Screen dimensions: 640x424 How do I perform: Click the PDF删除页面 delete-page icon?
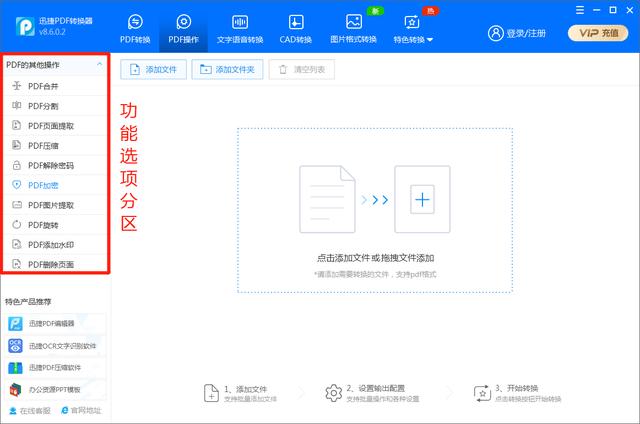17,264
